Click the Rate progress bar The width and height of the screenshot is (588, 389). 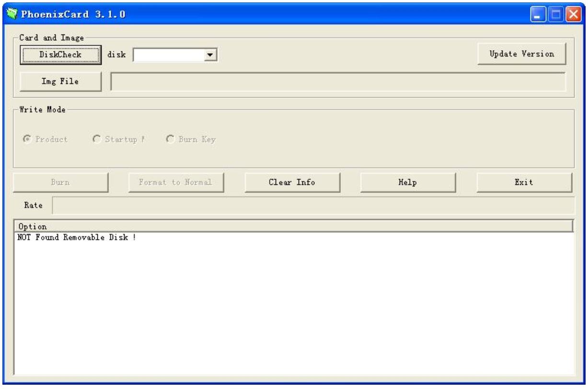click(x=313, y=205)
